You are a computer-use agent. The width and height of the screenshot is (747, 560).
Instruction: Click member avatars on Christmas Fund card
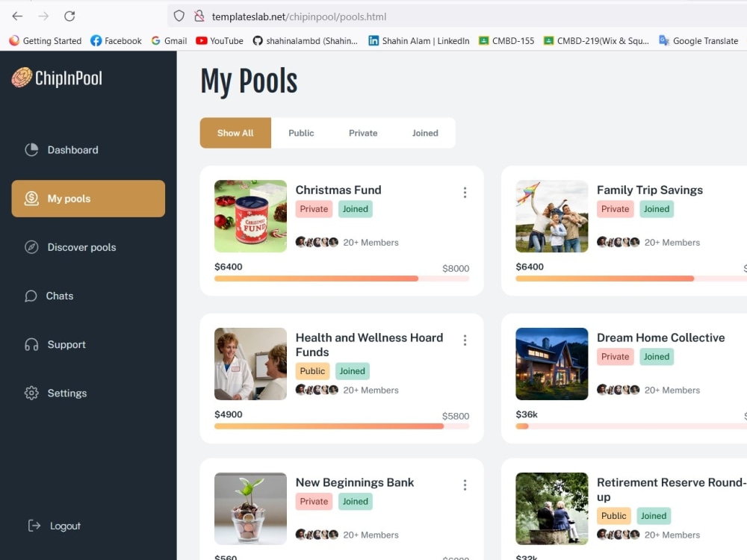(317, 243)
